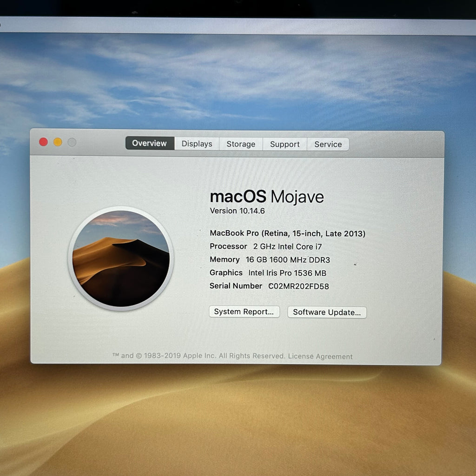Click the MacBook Pro (Retina, 15-inch, Late 2013) text
The height and width of the screenshot is (476, 476).
click(x=287, y=233)
